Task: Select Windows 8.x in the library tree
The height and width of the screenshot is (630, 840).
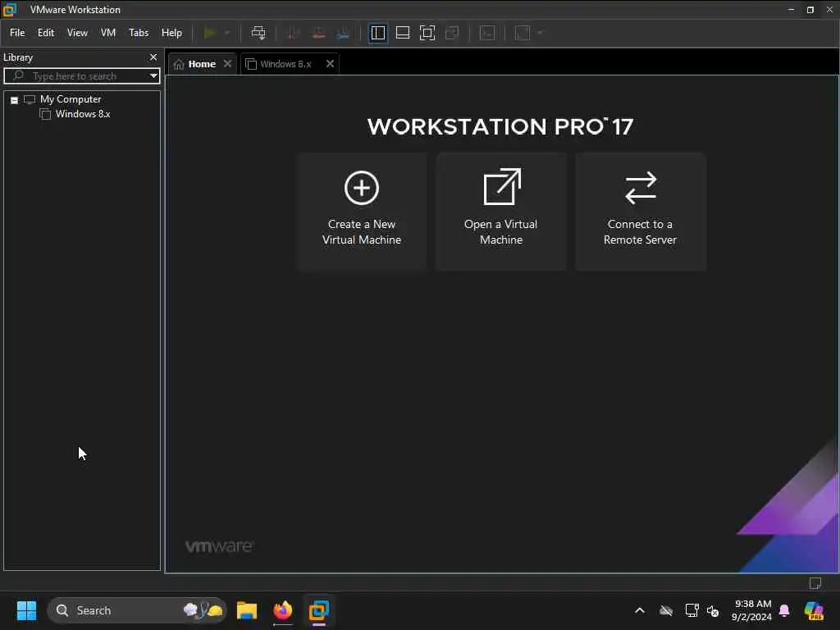Action: [83, 114]
